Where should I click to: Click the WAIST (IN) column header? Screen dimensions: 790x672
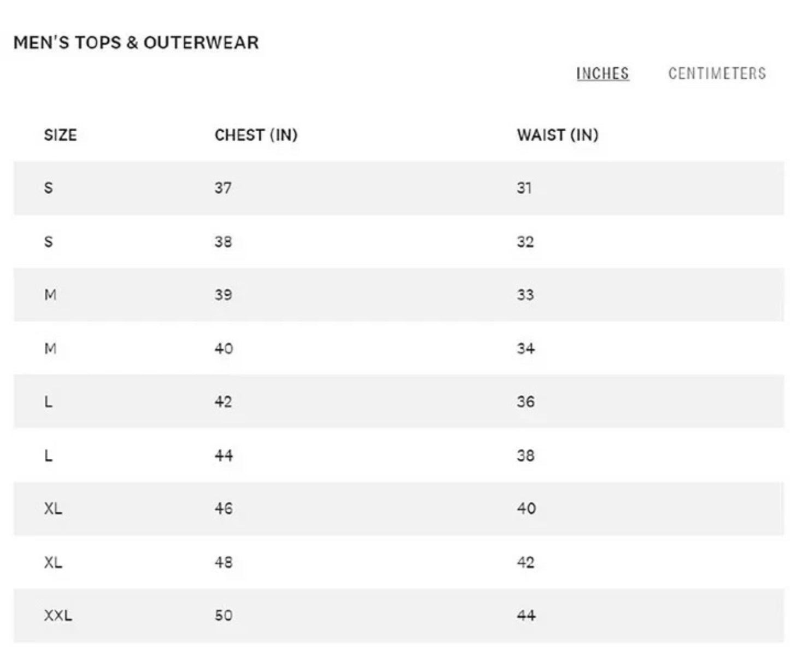[x=558, y=135]
